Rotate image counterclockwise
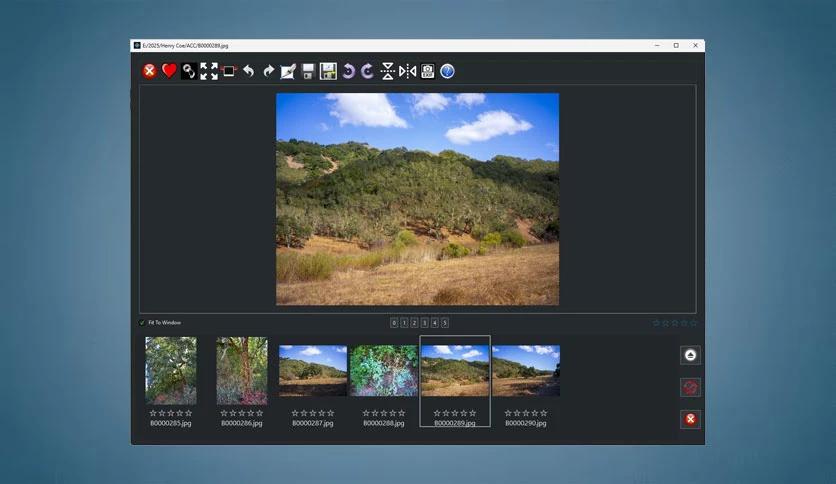Viewport: 836px width, 484px height. [348, 71]
